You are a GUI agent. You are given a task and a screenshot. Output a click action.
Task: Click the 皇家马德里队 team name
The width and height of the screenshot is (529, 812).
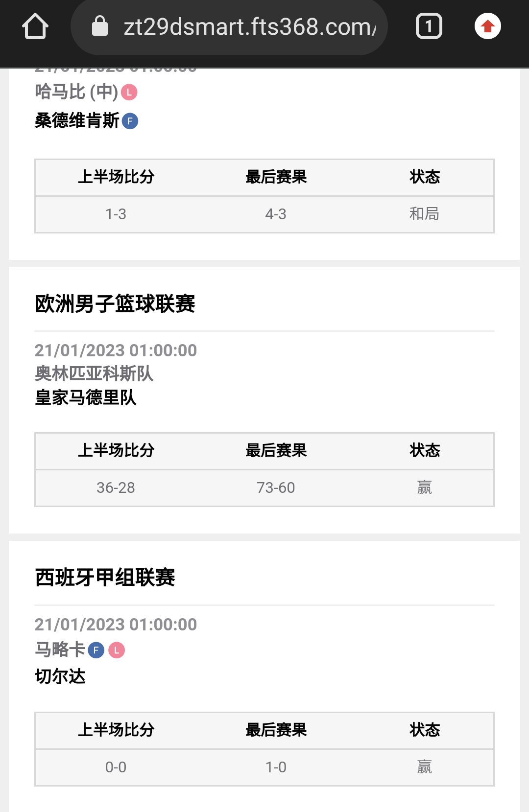pyautogui.click(x=86, y=397)
